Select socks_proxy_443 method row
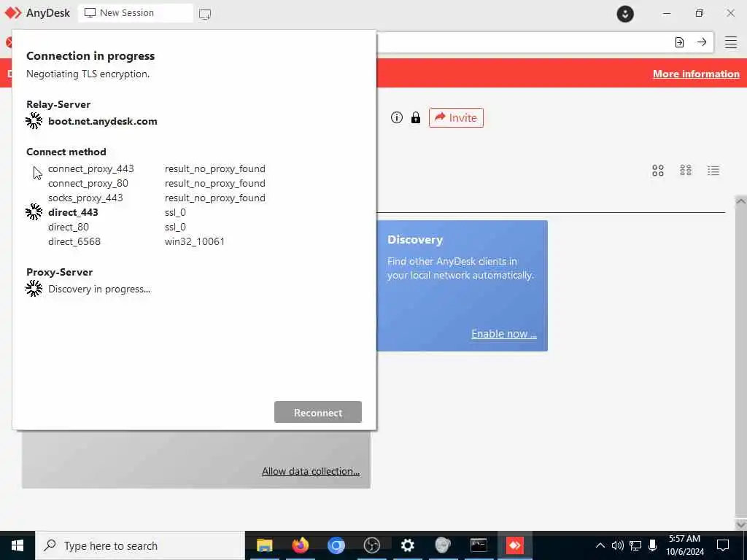 point(157,198)
